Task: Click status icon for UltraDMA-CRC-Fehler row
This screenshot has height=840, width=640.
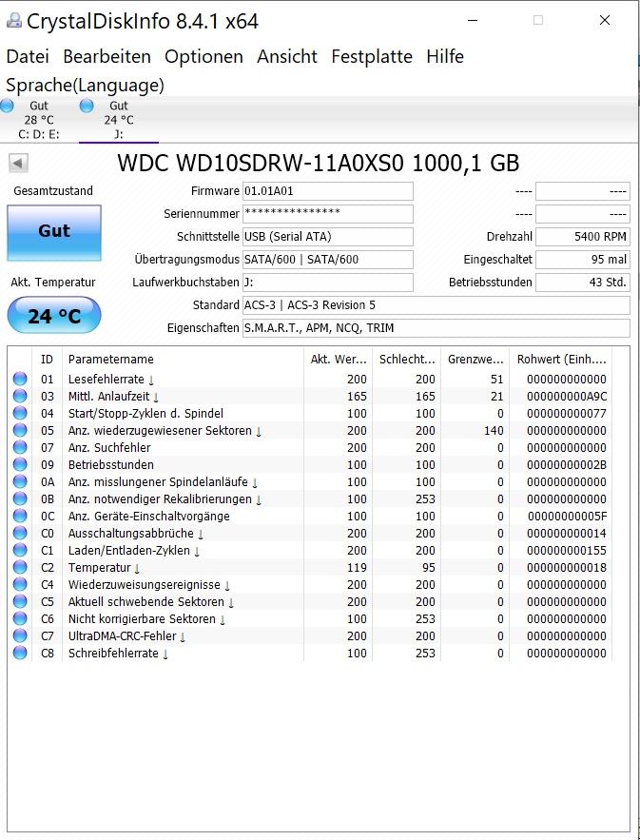Action: [20, 635]
